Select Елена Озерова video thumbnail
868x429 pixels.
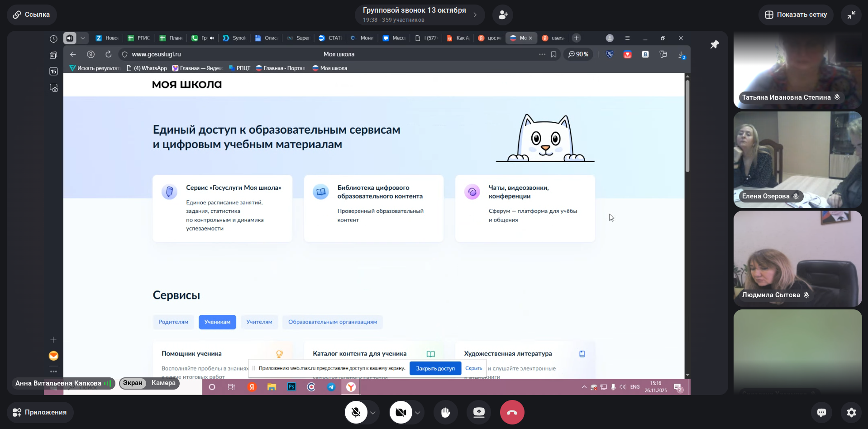(797, 159)
